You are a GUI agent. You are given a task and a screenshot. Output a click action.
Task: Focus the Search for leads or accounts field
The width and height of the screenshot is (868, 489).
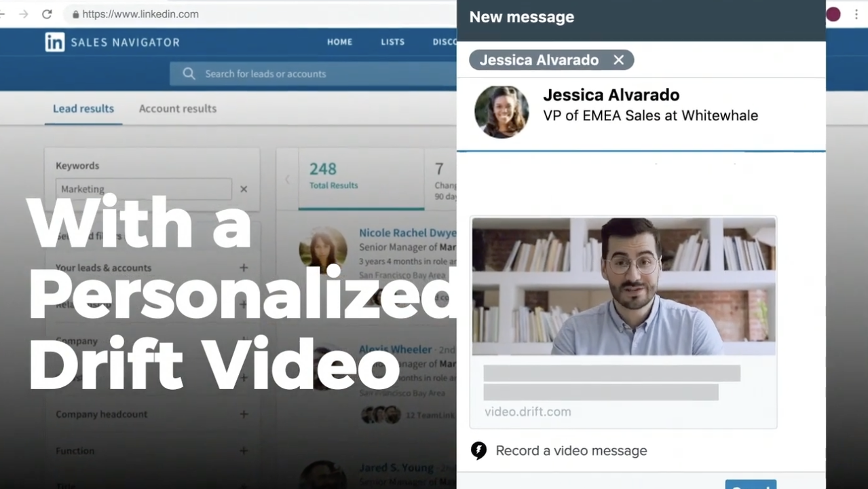coord(313,73)
